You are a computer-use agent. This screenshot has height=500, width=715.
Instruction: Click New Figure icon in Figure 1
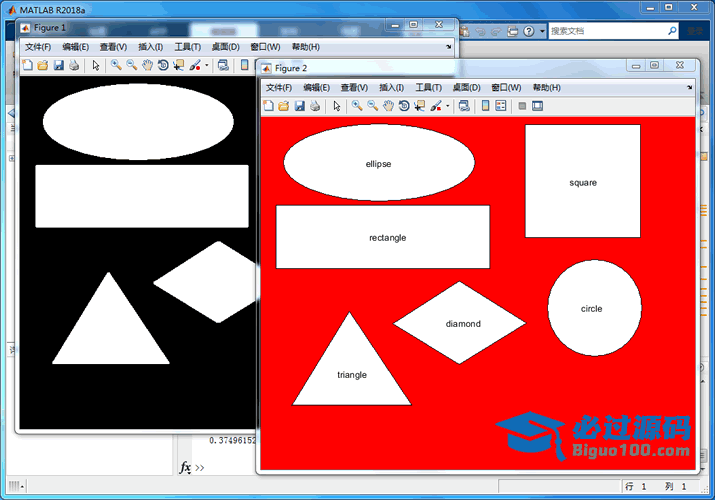point(27,65)
